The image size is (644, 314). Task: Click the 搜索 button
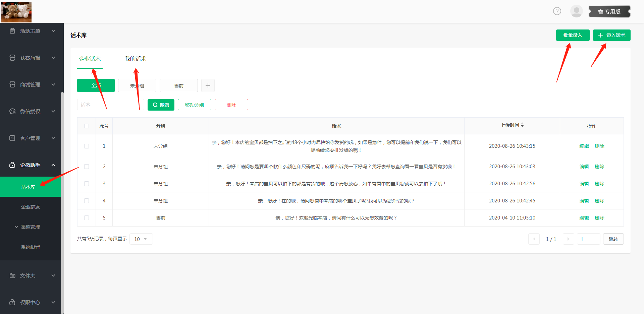(x=161, y=105)
